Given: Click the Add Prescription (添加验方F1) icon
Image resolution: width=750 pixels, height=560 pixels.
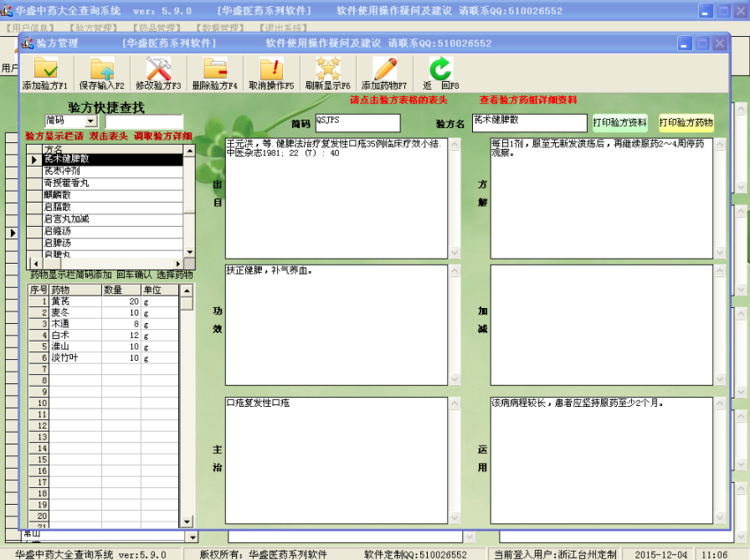Looking at the screenshot, I should click(x=45, y=68).
